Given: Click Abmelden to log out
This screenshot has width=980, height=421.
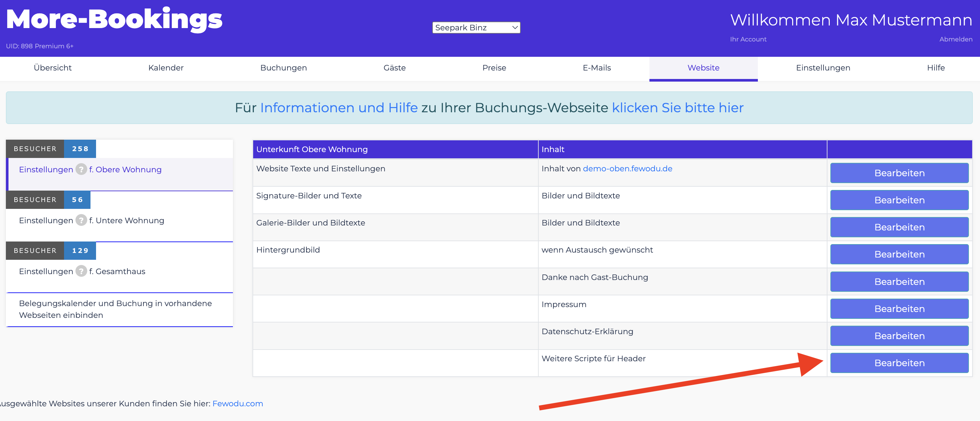Looking at the screenshot, I should pyautogui.click(x=955, y=39).
